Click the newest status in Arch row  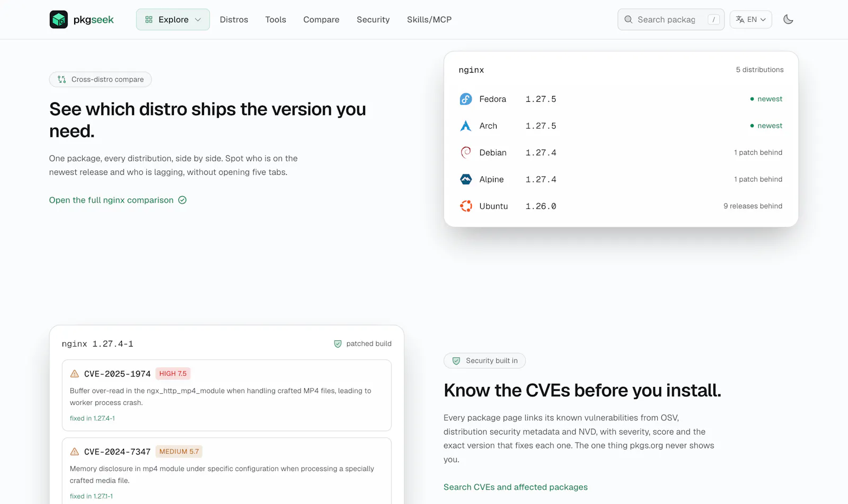pyautogui.click(x=766, y=126)
